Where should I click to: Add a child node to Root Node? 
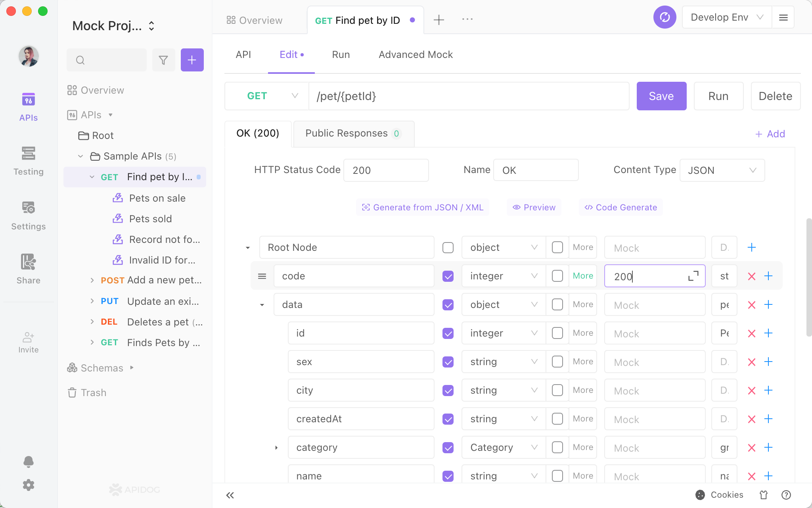click(751, 248)
